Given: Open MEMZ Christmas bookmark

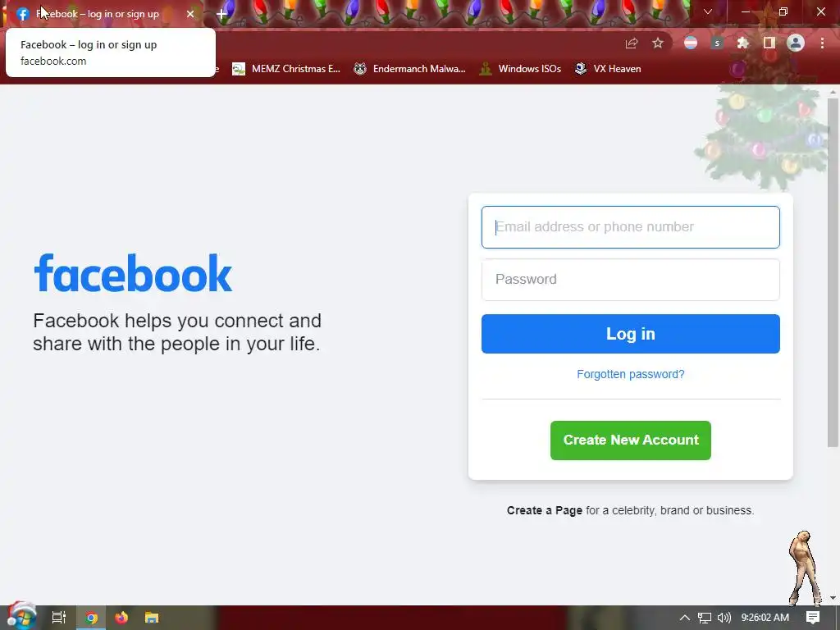Looking at the screenshot, I should click(x=286, y=69).
